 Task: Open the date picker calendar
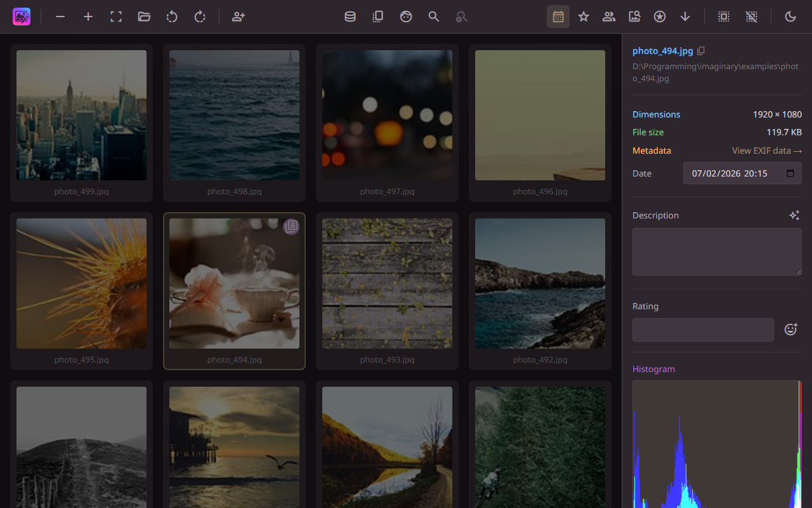(x=791, y=173)
